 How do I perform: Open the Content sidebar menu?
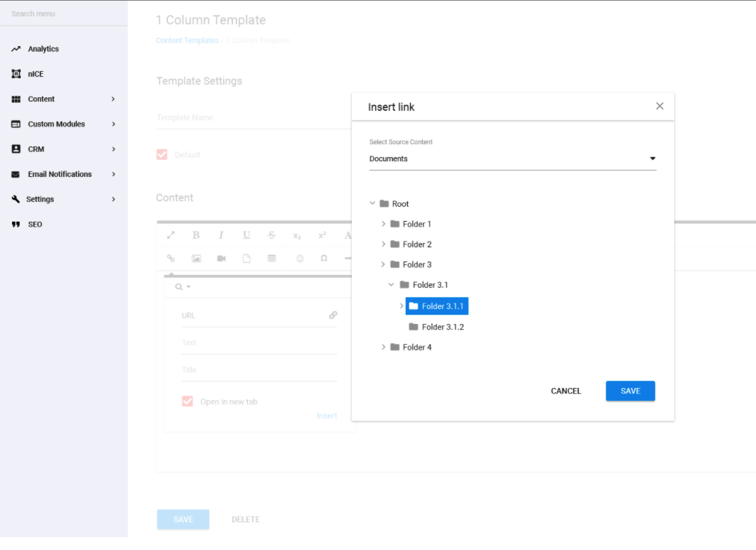coord(41,99)
